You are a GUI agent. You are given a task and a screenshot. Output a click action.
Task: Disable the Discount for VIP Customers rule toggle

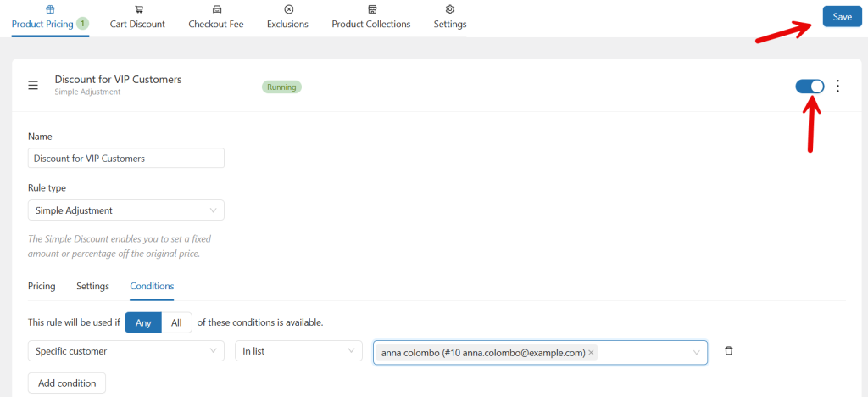point(810,86)
